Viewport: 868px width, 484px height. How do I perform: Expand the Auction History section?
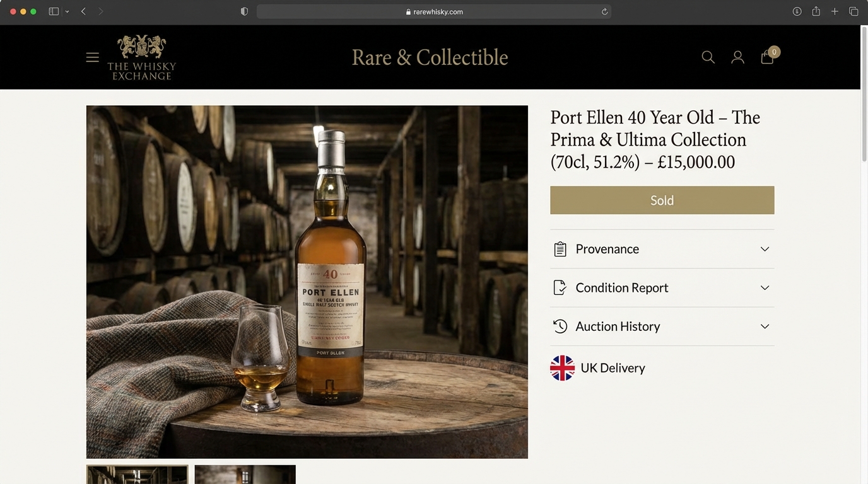pos(765,326)
